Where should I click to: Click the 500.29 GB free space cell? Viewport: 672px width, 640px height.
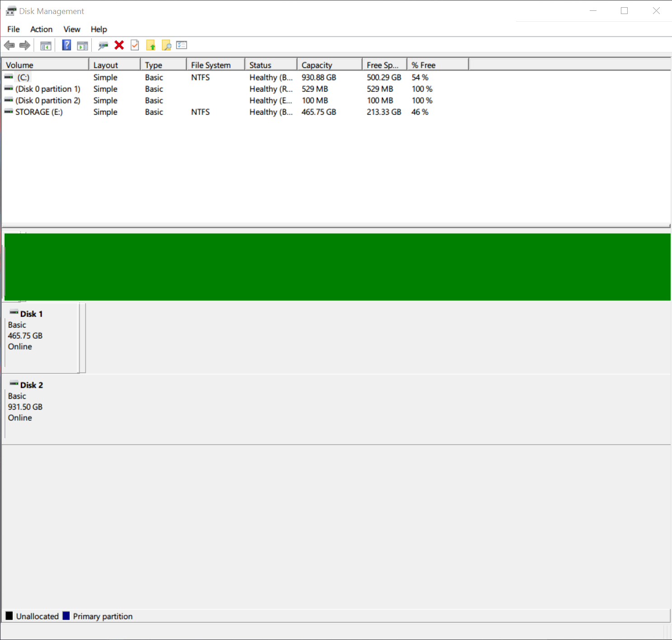pos(384,77)
